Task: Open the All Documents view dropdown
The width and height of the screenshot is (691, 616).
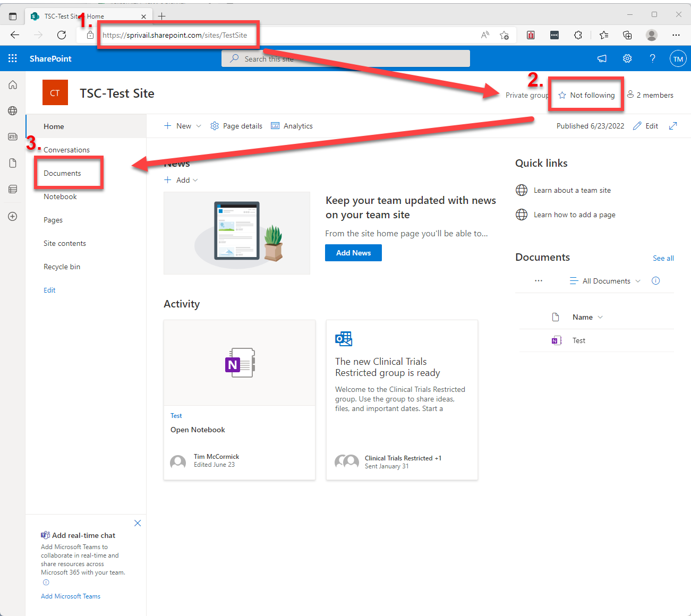Action: [605, 281]
